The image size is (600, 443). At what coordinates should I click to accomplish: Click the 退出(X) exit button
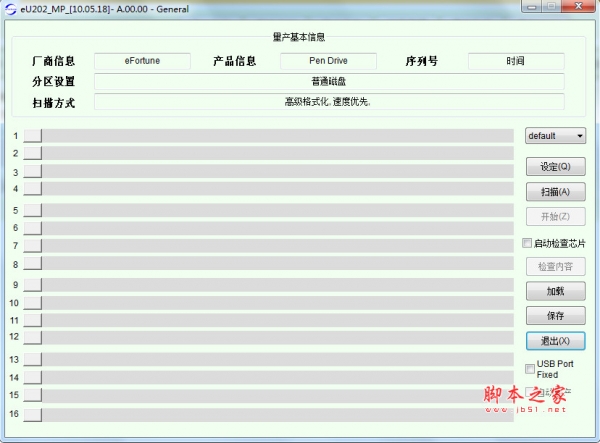coord(556,341)
